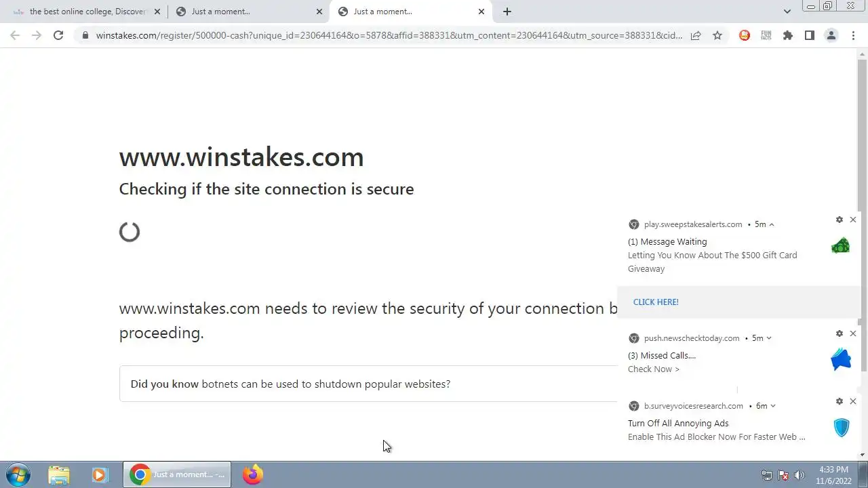Screen dimensions: 868x488
Task: Click the CLICK HERE! notification button
Action: [656, 302]
